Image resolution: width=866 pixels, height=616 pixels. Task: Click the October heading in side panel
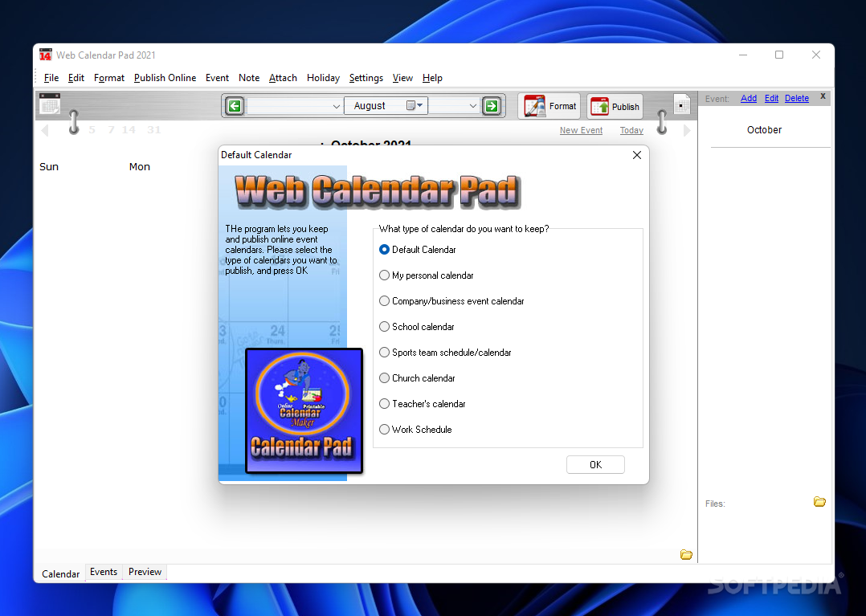coord(765,130)
